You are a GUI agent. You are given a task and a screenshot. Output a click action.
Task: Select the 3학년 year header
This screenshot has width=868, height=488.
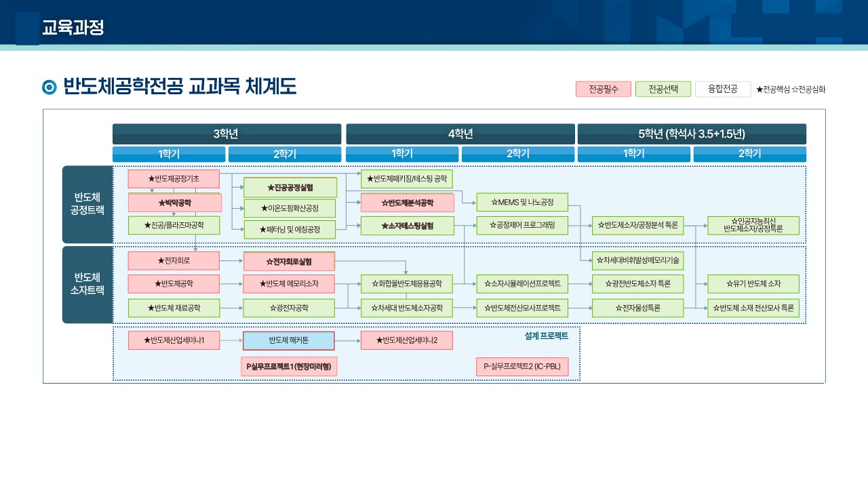[x=226, y=134]
